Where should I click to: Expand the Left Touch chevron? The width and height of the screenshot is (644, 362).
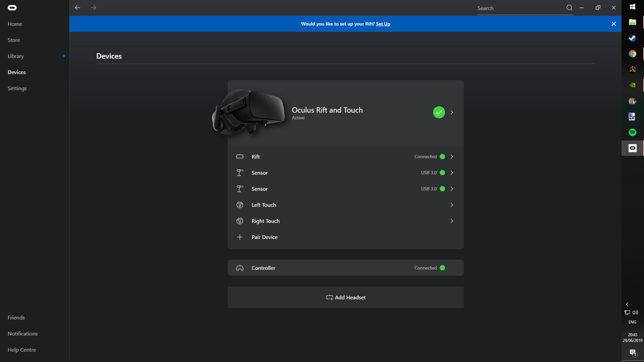click(x=452, y=205)
